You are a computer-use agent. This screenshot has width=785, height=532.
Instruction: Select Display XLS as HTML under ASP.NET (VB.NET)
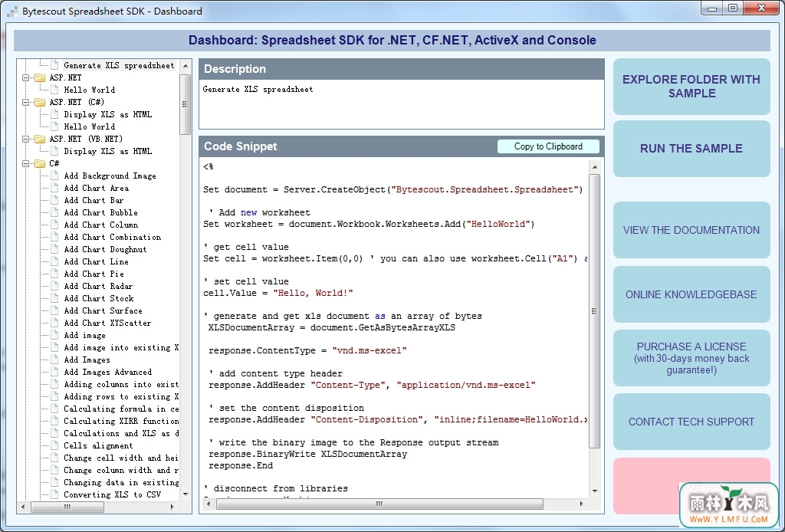(107, 151)
